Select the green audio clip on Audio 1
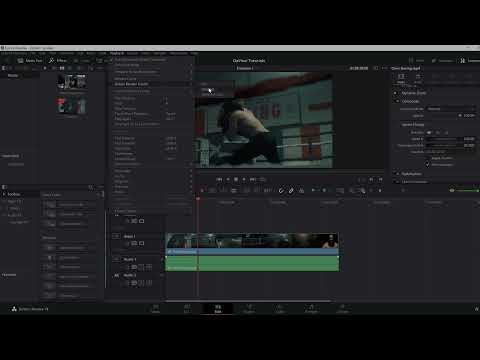 point(252,263)
